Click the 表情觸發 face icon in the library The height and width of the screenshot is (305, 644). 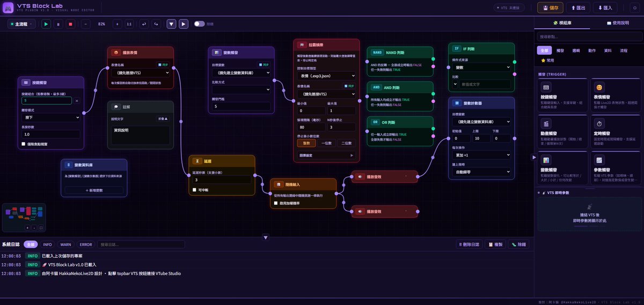tap(599, 87)
